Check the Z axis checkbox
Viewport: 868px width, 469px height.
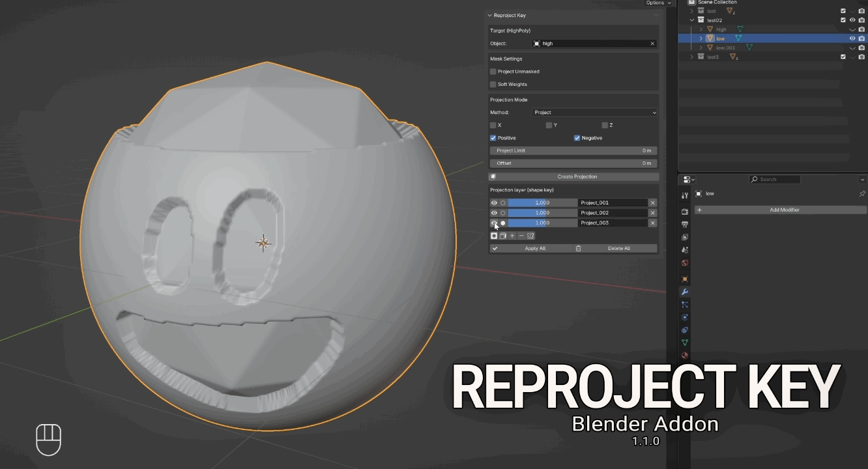(605, 125)
